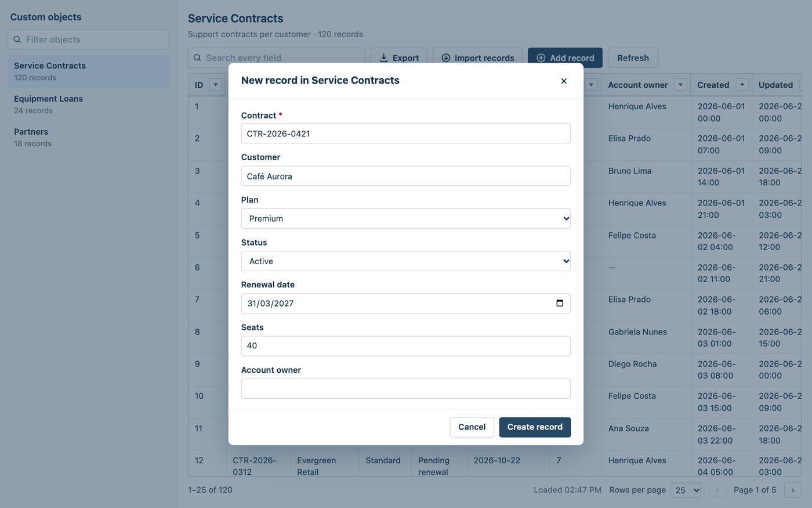Focus the Contract input field
This screenshot has height=508, width=812.
[406, 134]
